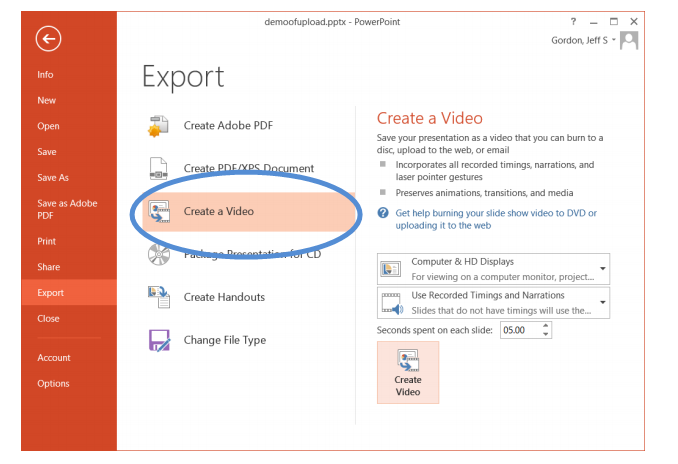678x464 pixels.
Task: Minimize the PowerPoint window
Action: tap(593, 22)
